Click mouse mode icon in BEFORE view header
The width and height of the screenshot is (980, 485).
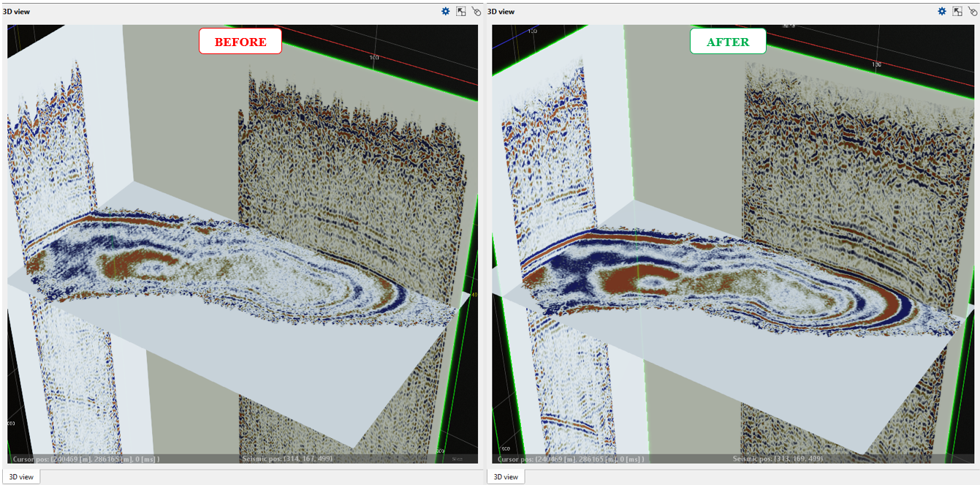coord(476,11)
